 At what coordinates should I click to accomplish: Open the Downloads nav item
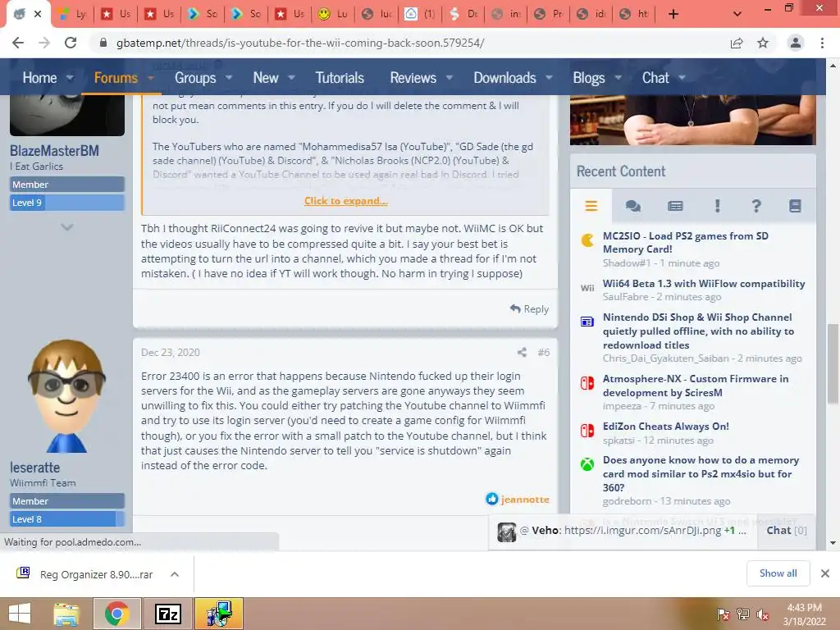pyautogui.click(x=504, y=78)
